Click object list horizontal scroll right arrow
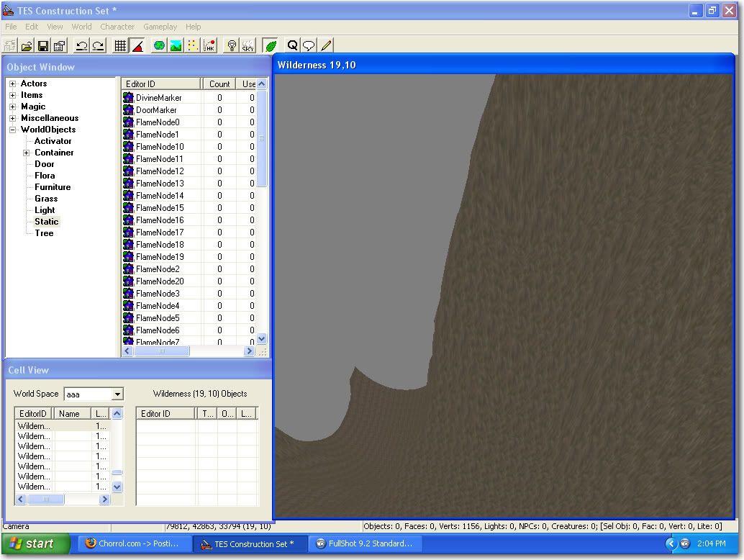744x560 pixels. (250, 351)
